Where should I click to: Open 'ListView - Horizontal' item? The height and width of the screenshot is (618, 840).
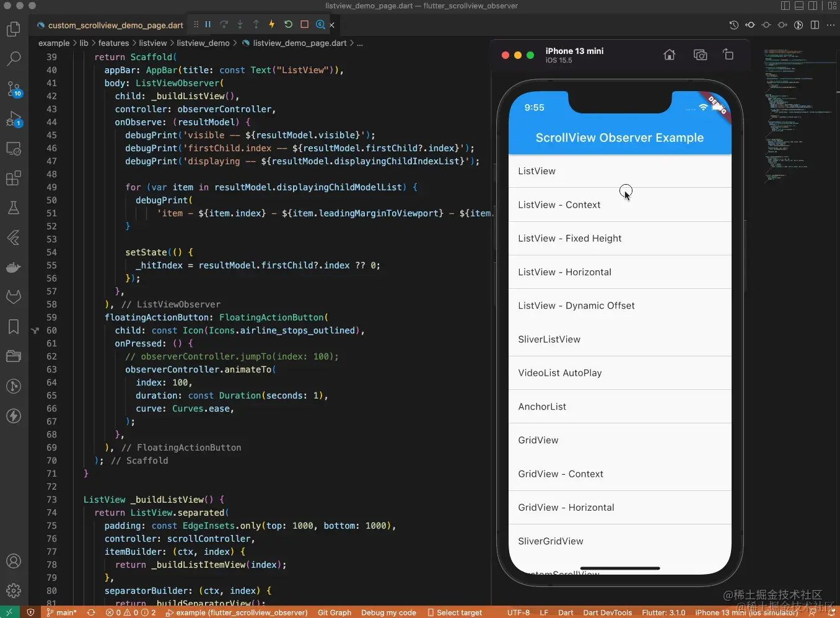(x=619, y=272)
